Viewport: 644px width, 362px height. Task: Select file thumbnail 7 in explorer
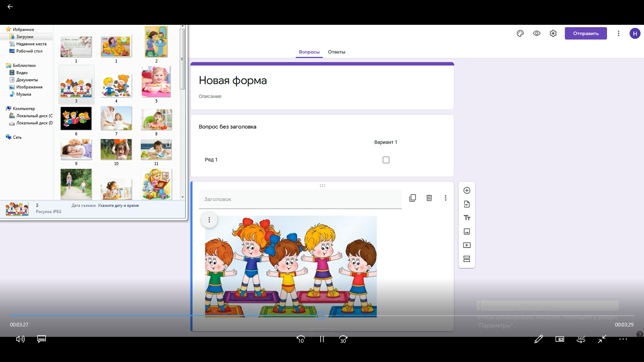pyautogui.click(x=116, y=118)
